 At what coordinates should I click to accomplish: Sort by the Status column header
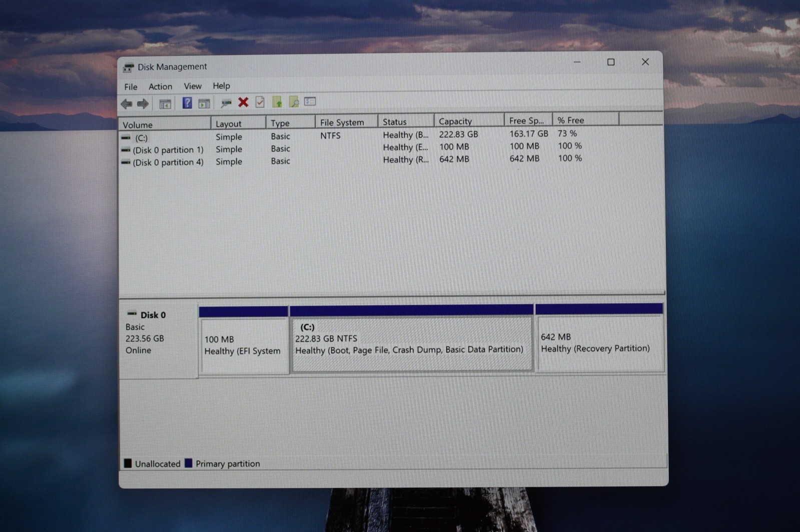pyautogui.click(x=406, y=121)
